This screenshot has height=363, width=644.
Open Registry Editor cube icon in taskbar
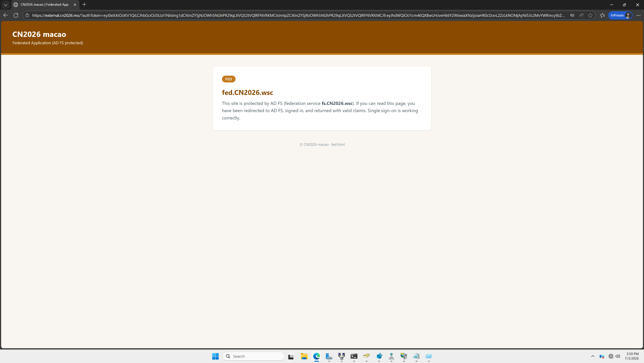(x=379, y=356)
